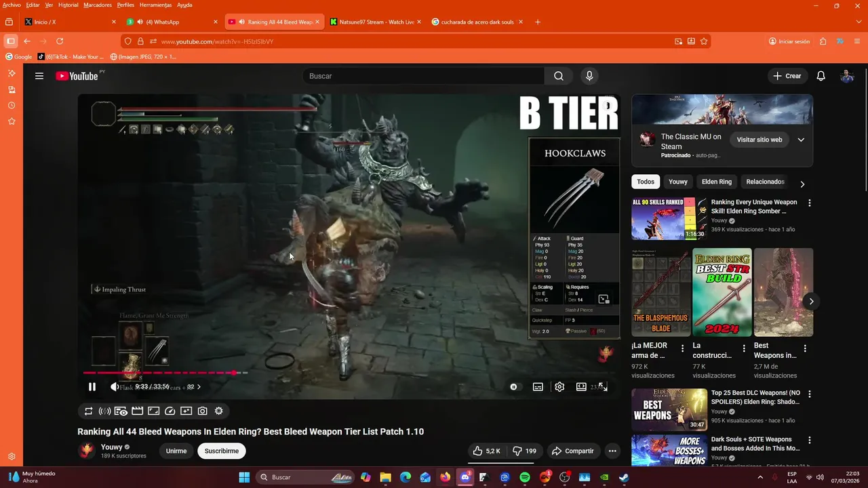Screen dimensions: 868x488
Task: Go to YouTube home via logo
Action: click(77, 76)
